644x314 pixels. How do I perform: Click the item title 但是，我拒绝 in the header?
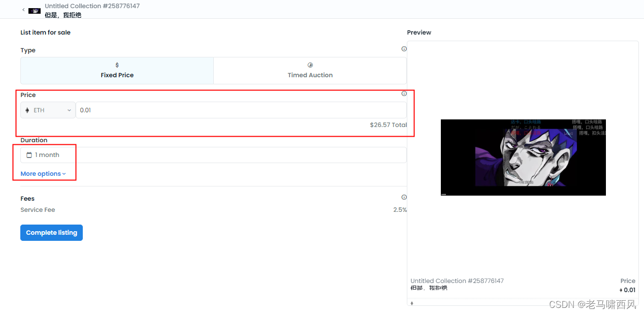(63, 15)
